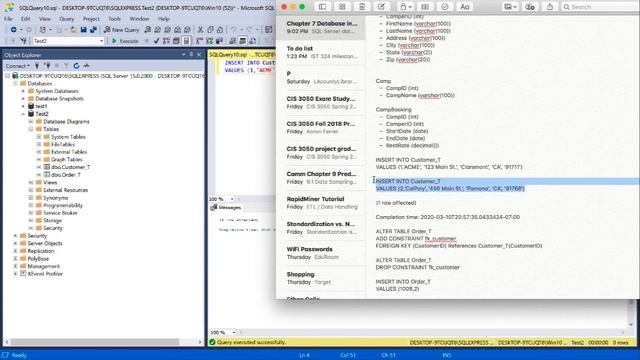
Task: Collapse the Databases tree node
Action: coord(16,84)
